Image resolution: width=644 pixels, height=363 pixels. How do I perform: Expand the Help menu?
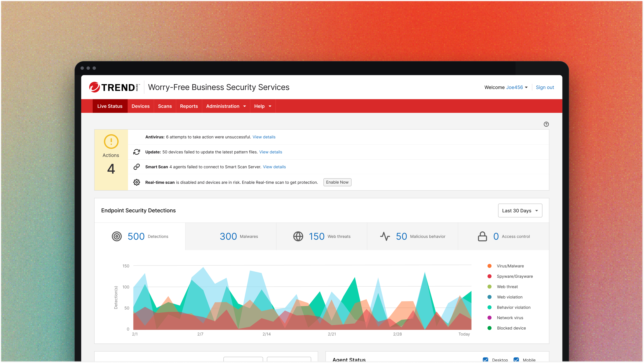pyautogui.click(x=262, y=106)
